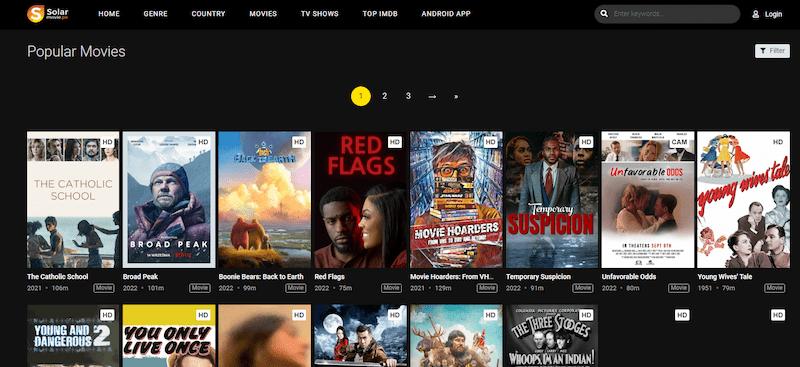Click the search magnifier icon

click(605, 14)
